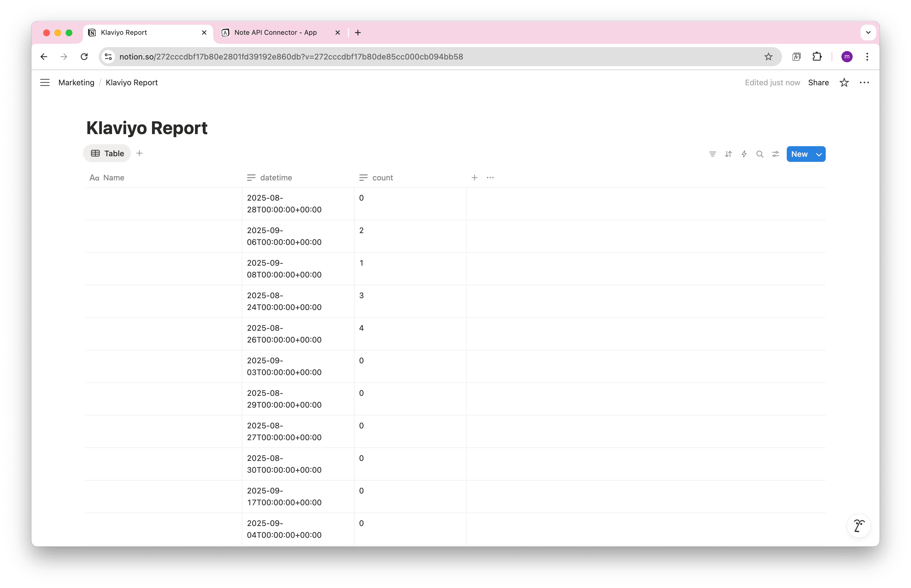The image size is (911, 588).
Task: Select the Klaviyo Report browser tab
Action: click(148, 33)
